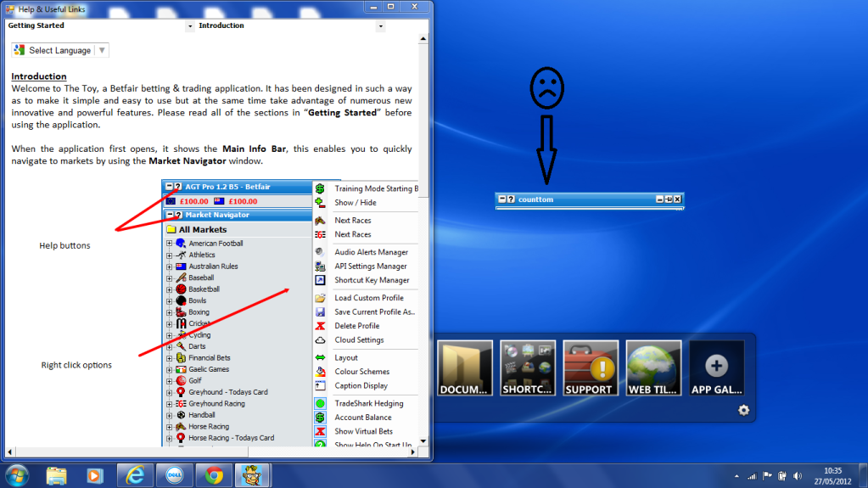Click the network signal tray icon
The image size is (868, 488).
(752, 476)
